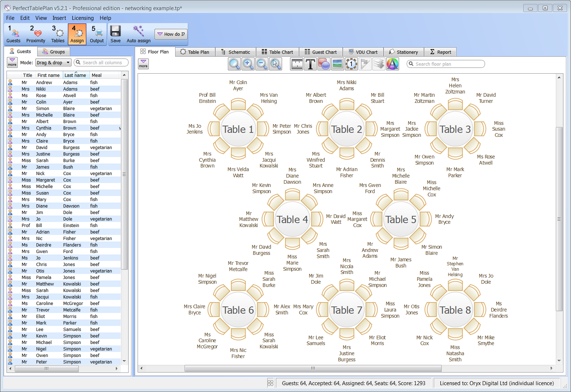The height and width of the screenshot is (392, 571).
Task: Click the Save floppy disk icon
Action: (116, 34)
